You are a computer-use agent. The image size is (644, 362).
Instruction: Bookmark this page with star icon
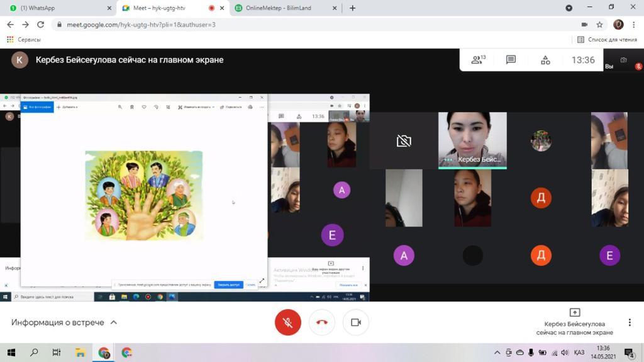tap(600, 25)
